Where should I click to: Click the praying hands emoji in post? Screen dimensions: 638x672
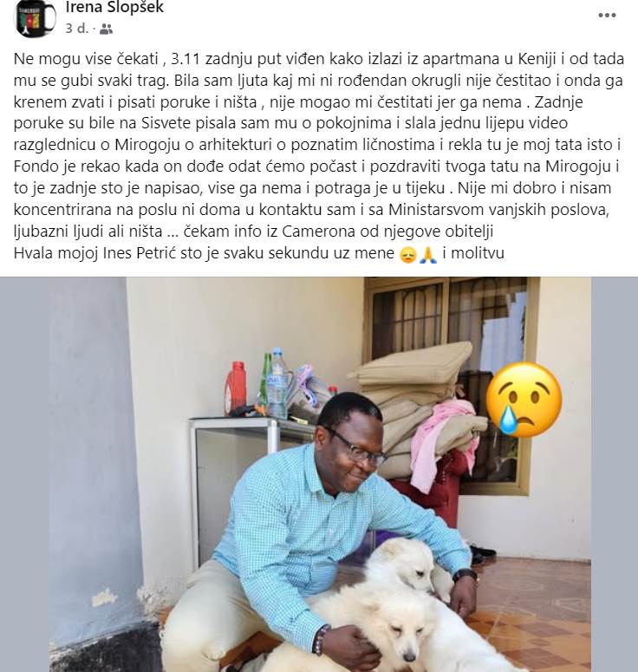click(427, 255)
